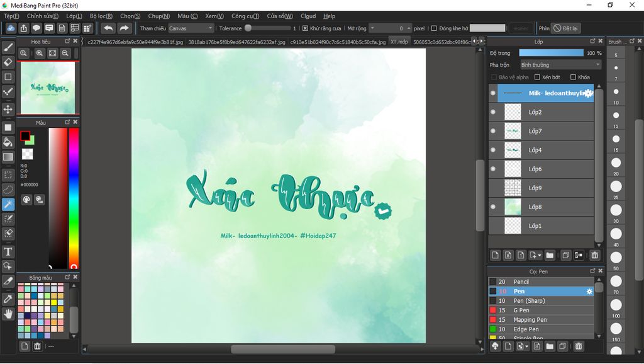Expand the add-brush dropdown in Pen panel
The height and width of the screenshot is (364, 644).
[526, 347]
